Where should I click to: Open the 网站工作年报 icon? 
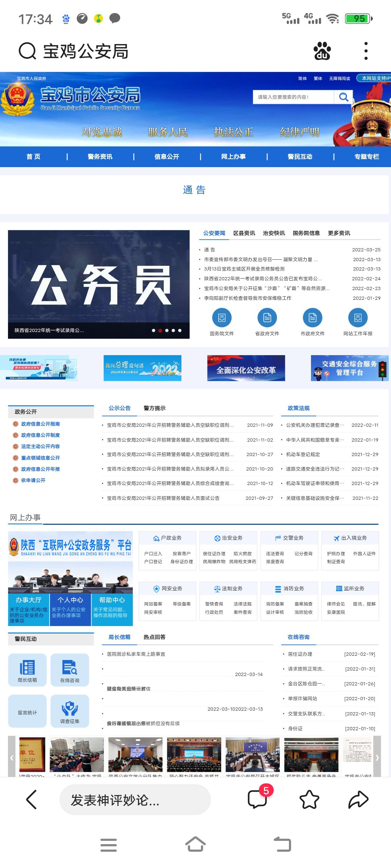358,318
